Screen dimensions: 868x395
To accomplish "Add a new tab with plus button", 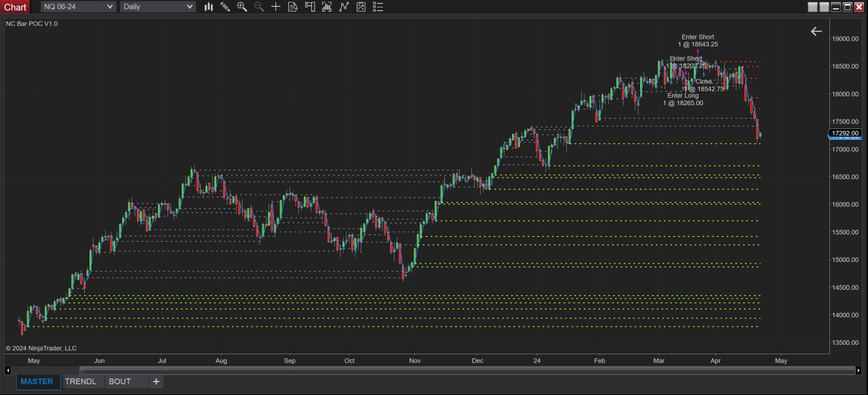I will pos(156,381).
